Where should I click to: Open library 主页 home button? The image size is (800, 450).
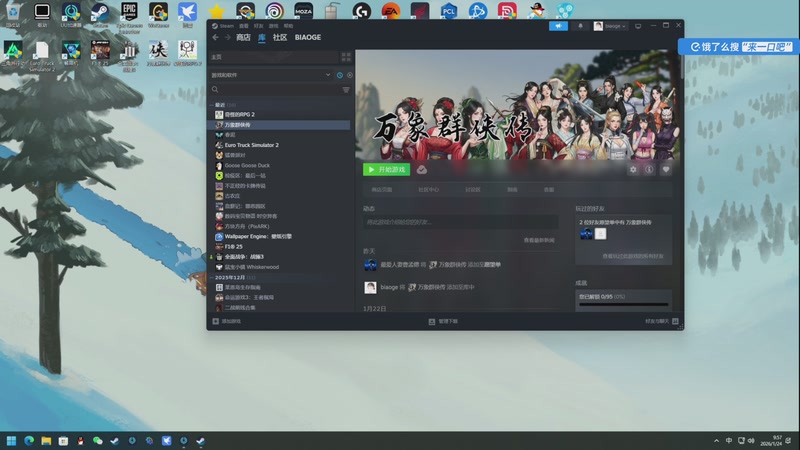point(273,57)
